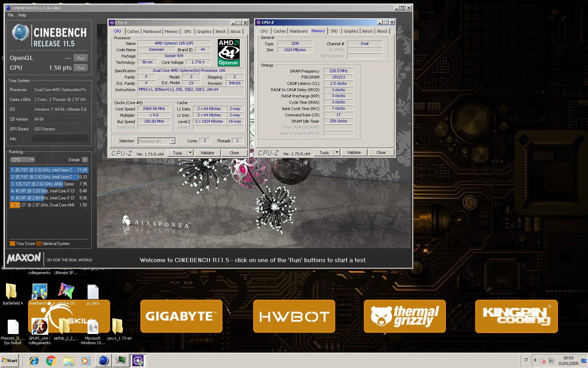Switch to CPU tab in right CPU-Z window
This screenshot has height=368, width=588.
click(x=264, y=31)
